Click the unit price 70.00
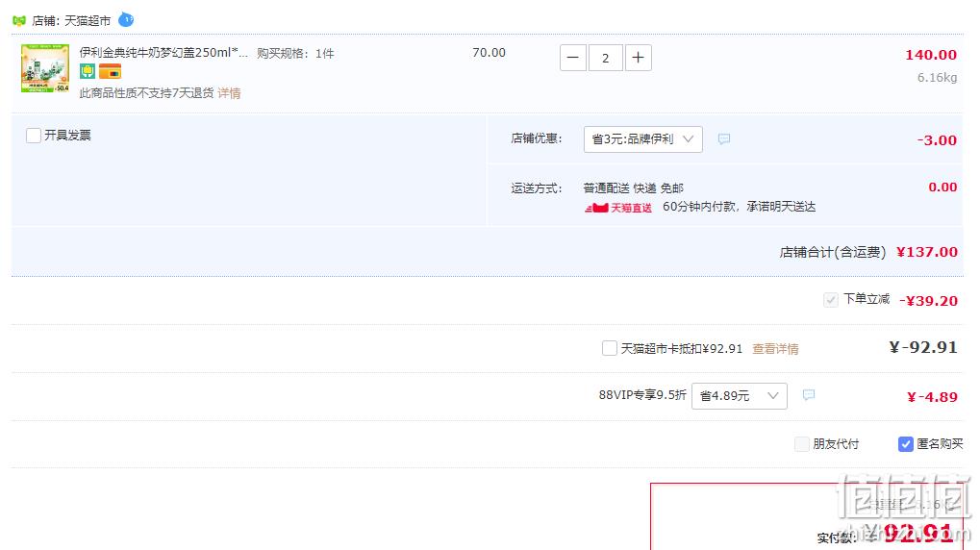The image size is (980, 550). click(489, 53)
